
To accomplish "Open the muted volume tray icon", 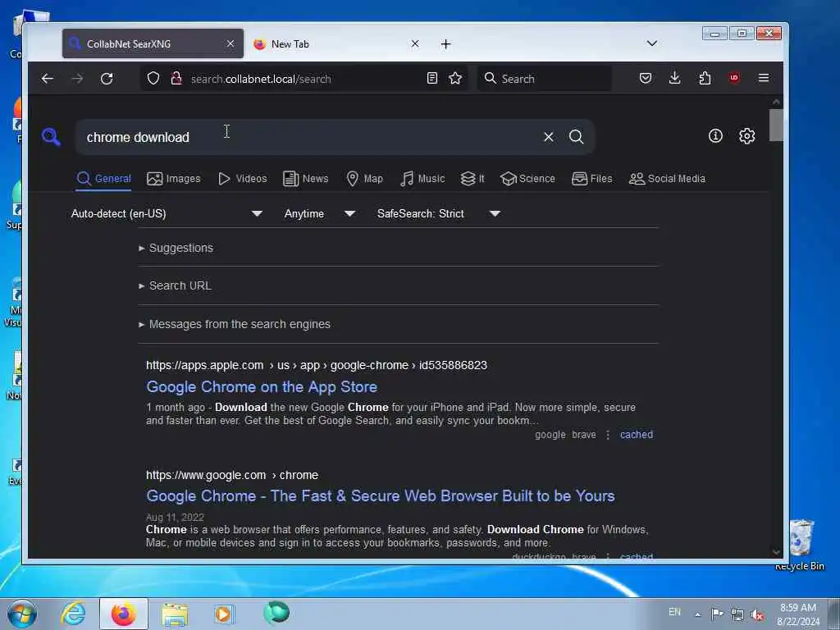I will click(x=757, y=614).
